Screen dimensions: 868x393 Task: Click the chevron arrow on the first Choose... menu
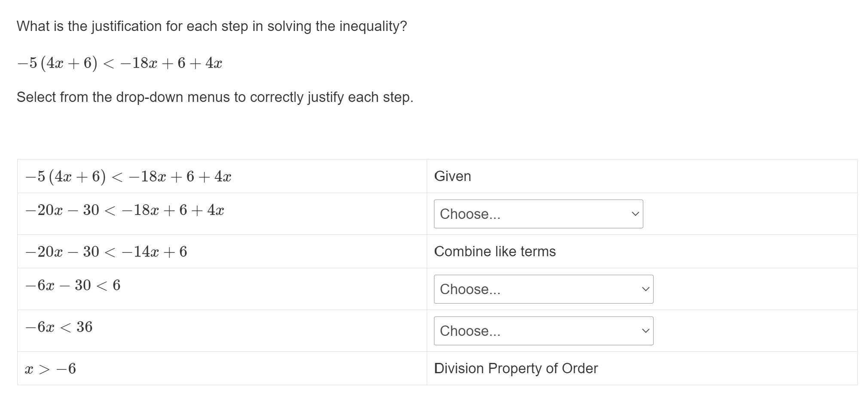(x=635, y=214)
